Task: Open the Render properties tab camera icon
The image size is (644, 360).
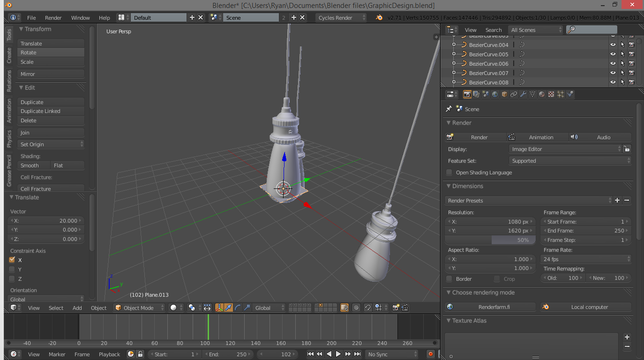Action: tap(467, 94)
